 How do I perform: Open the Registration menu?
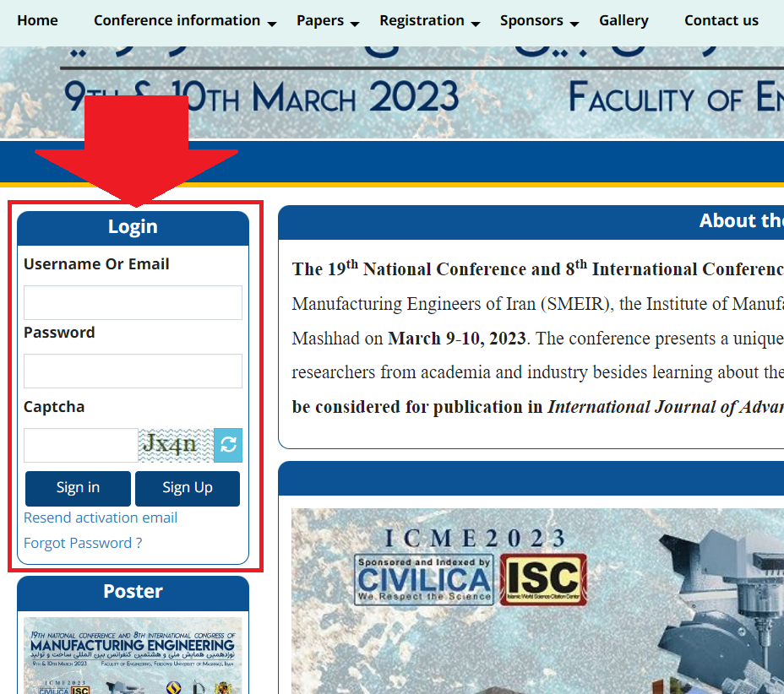coord(422,20)
